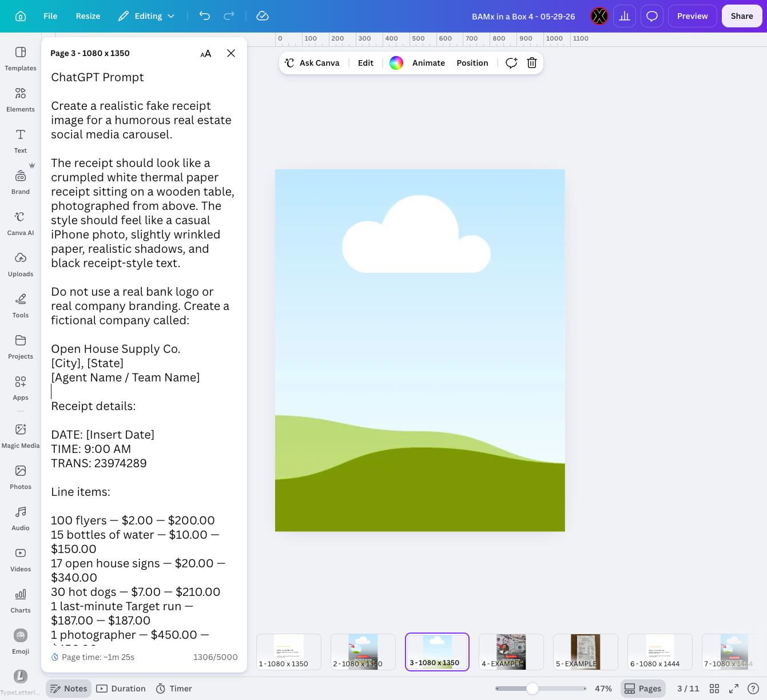Click the Preview button
Viewport: 767px width, 700px height.
[693, 16]
